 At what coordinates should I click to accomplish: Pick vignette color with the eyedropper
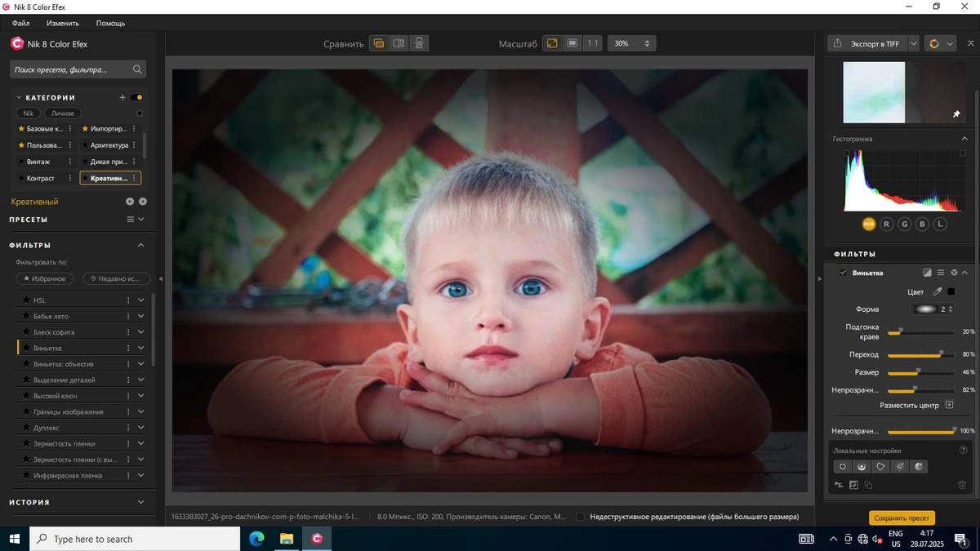point(938,291)
